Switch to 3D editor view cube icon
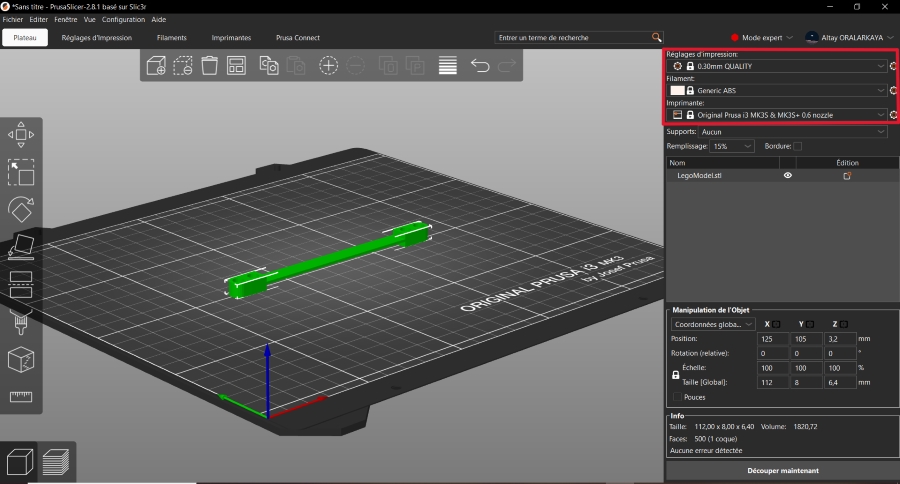The image size is (900, 484). coord(19,462)
